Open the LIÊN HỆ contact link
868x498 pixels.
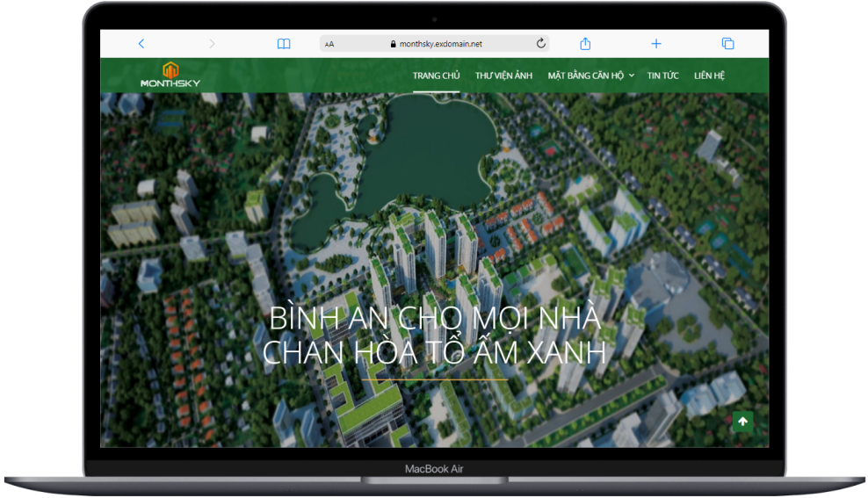tap(709, 76)
